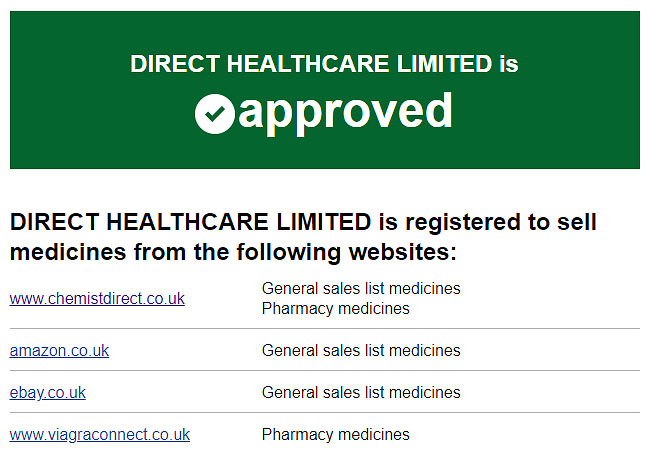This screenshot has height=452, width=648.
Task: Click the divider line below the chemistdirect row
Action: 325,329
